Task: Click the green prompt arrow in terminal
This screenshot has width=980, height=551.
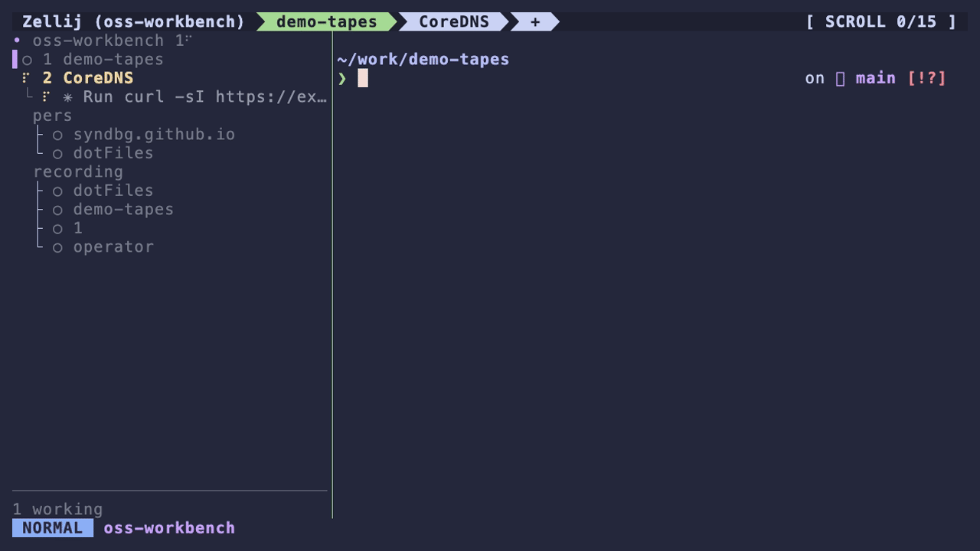Action: [x=342, y=78]
